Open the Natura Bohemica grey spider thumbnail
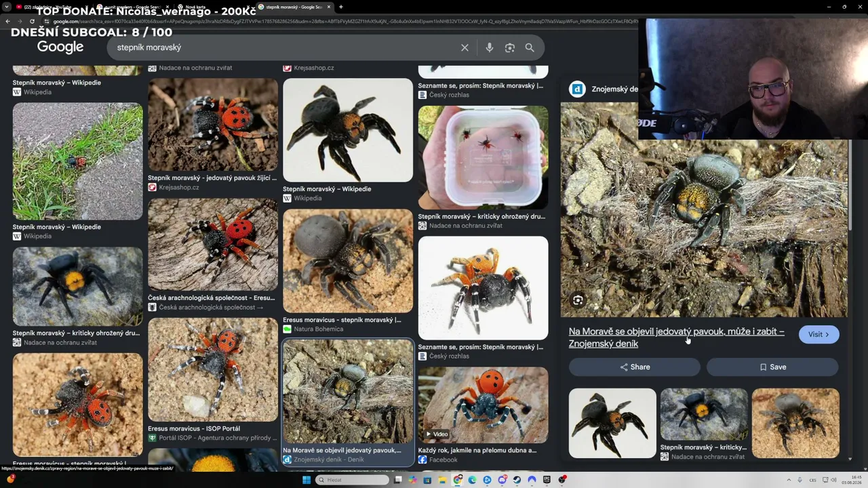The height and width of the screenshot is (488, 868). [348, 261]
